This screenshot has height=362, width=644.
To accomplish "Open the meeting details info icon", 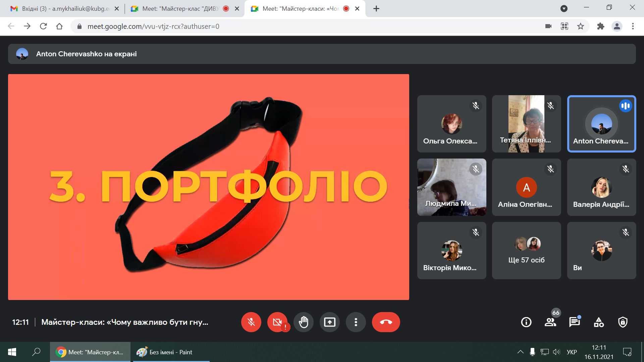I will (526, 322).
